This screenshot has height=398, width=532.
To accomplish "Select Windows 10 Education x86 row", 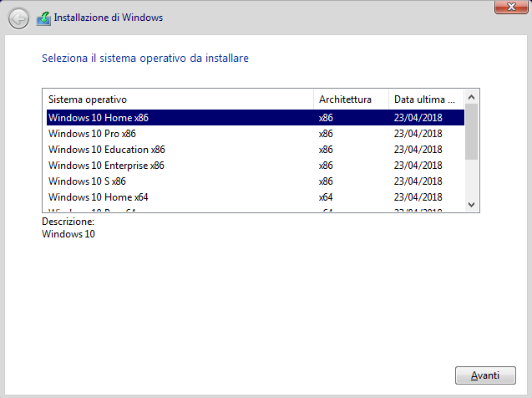I will click(x=256, y=150).
